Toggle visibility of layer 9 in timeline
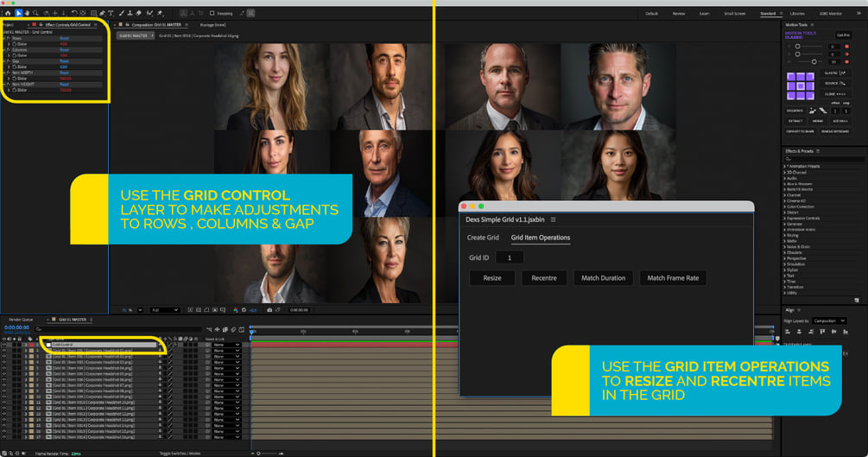868x457 pixels. tap(3, 391)
